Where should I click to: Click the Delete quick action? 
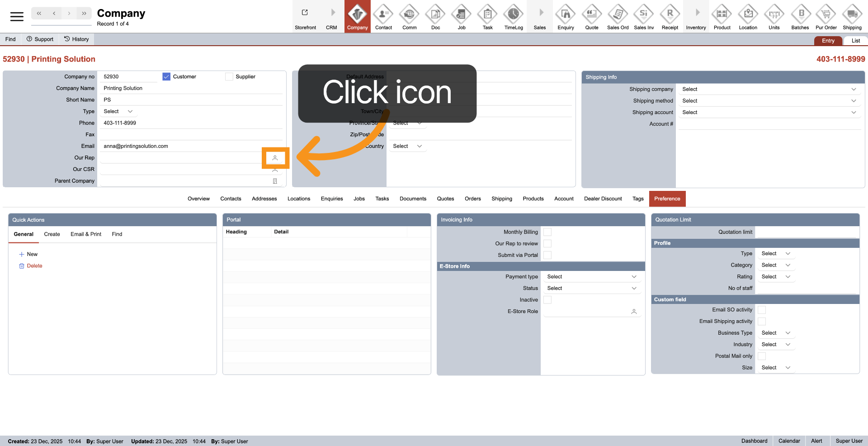pyautogui.click(x=34, y=266)
